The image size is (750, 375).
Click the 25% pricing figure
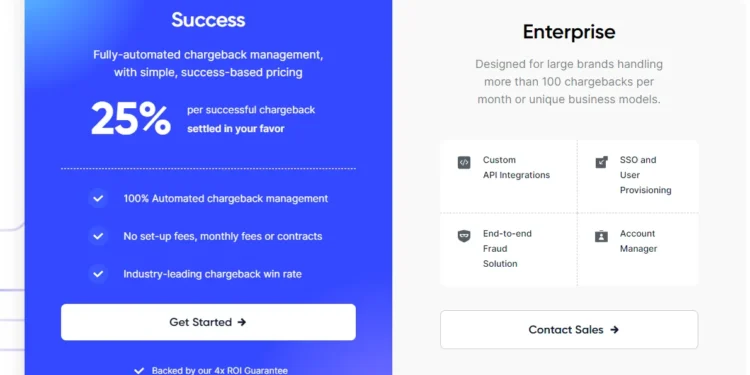(131, 119)
